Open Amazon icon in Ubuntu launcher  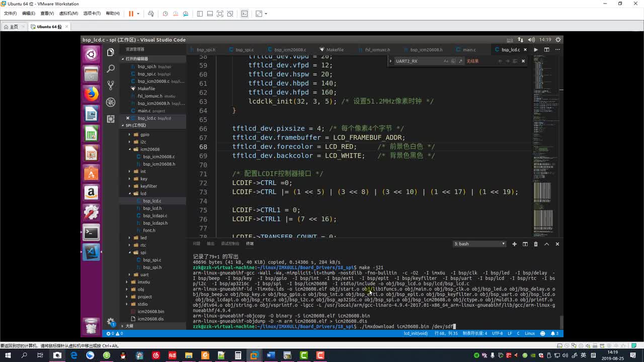pos(91,193)
